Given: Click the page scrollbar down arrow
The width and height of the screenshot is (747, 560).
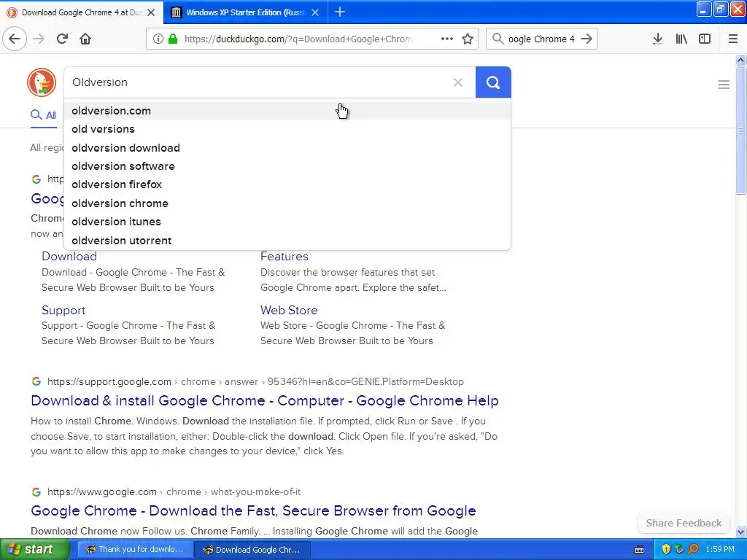Looking at the screenshot, I should 740,532.
